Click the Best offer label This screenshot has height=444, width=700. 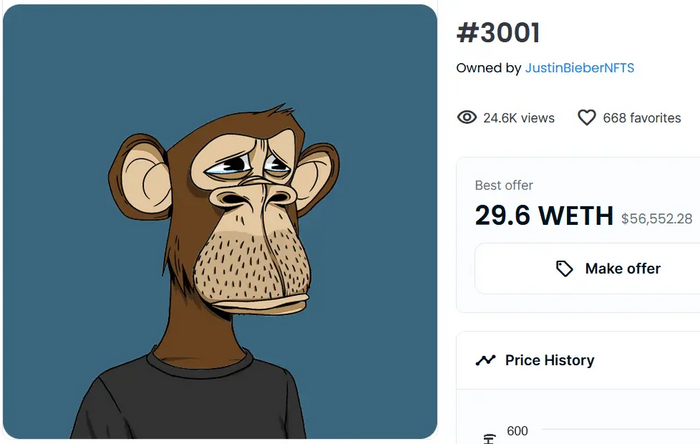pyautogui.click(x=504, y=185)
